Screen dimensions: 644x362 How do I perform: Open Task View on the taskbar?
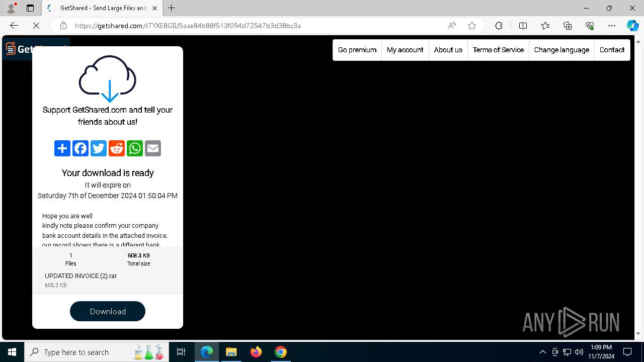[x=181, y=352]
